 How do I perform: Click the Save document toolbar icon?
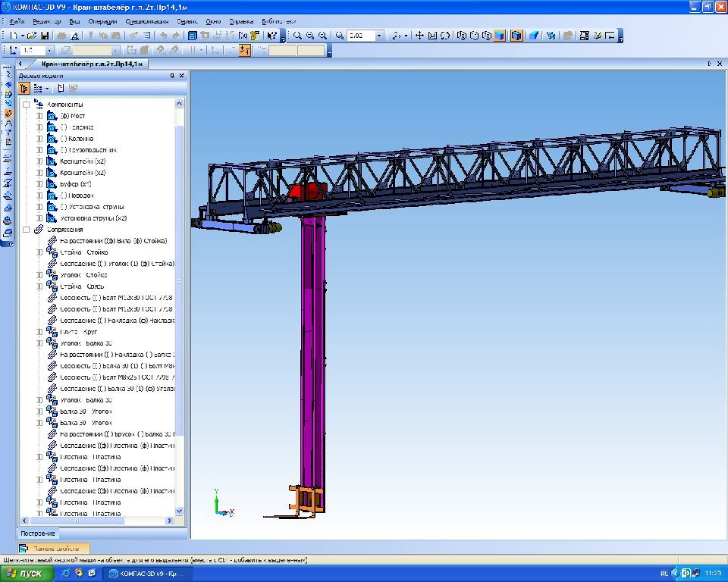point(45,36)
